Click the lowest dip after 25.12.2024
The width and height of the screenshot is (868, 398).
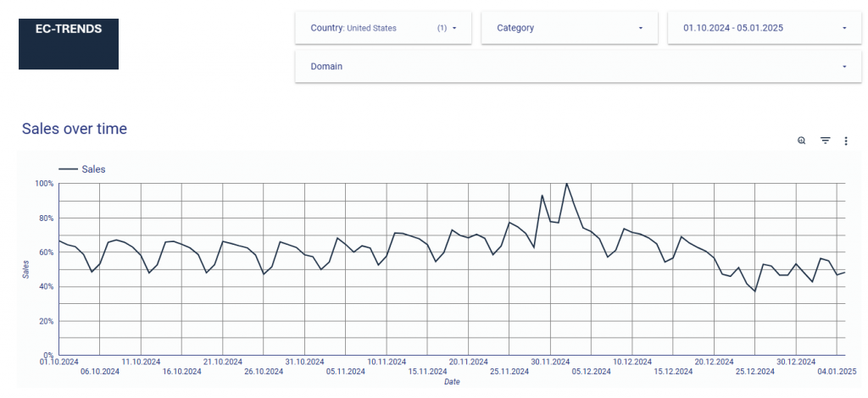(754, 291)
